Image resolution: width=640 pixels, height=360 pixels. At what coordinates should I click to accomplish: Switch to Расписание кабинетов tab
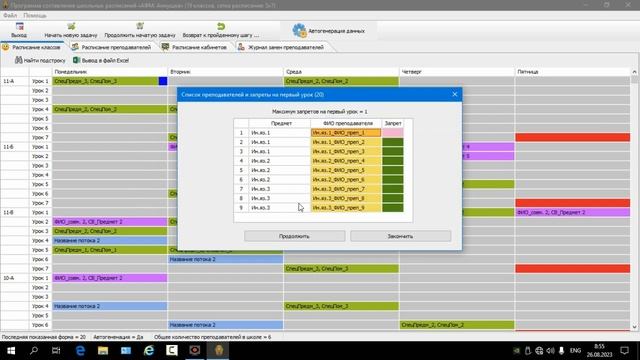195,47
